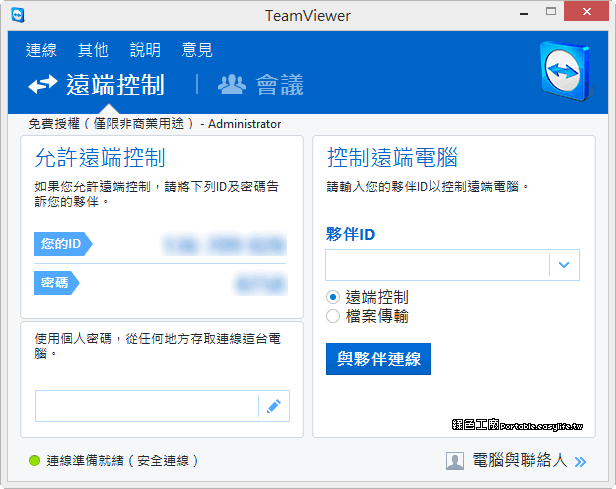
Task: Focus the 夥伴ID input field
Action: tap(437, 265)
